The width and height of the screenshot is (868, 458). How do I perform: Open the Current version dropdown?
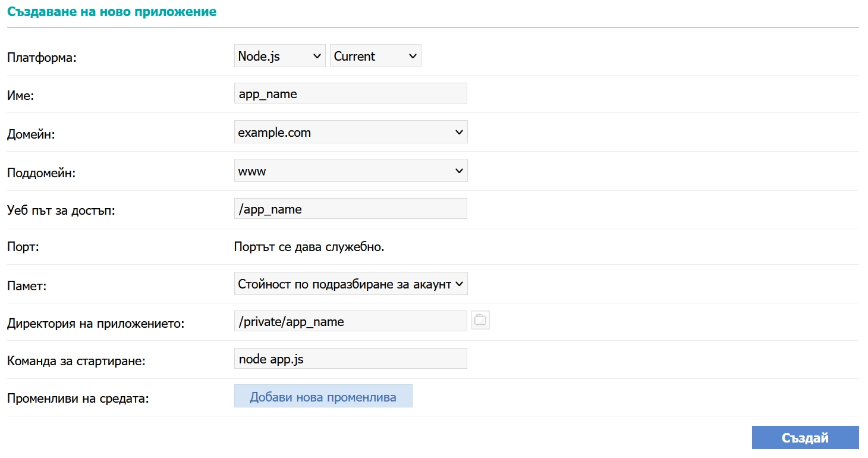[375, 56]
